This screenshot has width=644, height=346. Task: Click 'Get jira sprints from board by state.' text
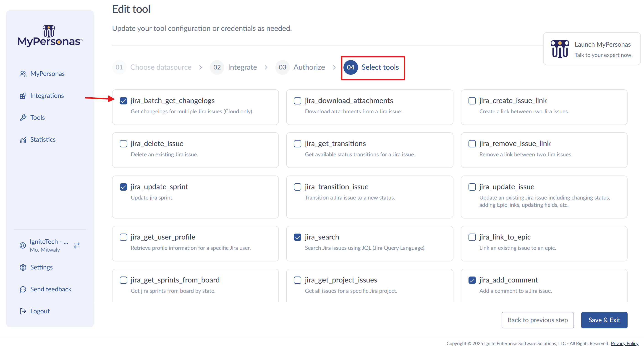pyautogui.click(x=173, y=291)
